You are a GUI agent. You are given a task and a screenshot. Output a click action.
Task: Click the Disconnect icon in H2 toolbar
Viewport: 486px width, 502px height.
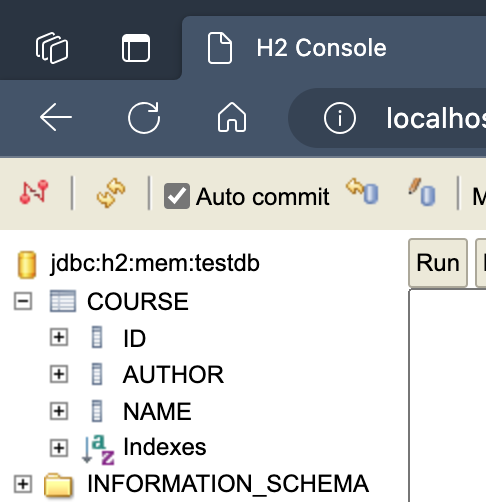click(34, 192)
